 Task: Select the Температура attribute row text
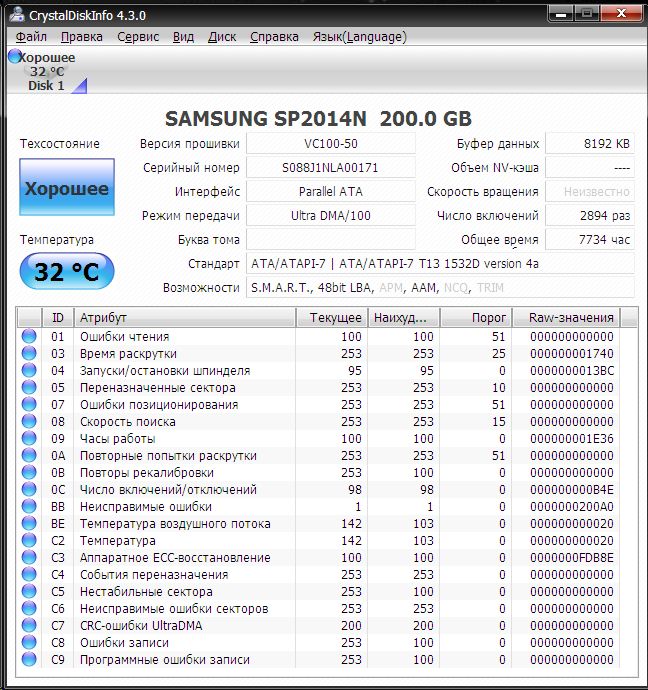(x=117, y=540)
